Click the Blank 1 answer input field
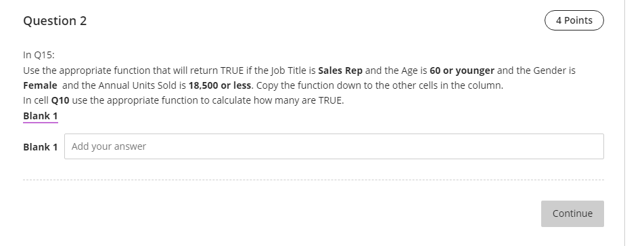Viewport: 644px width, 246px height. pyautogui.click(x=334, y=146)
